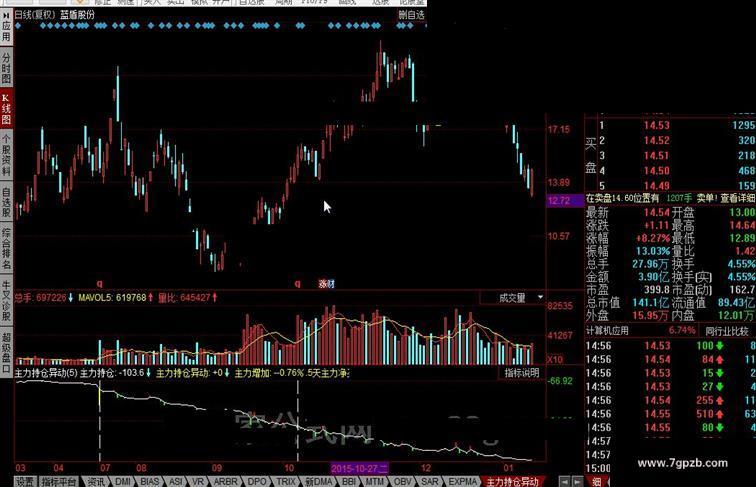Click the 总手: 697226 readout

(43, 298)
